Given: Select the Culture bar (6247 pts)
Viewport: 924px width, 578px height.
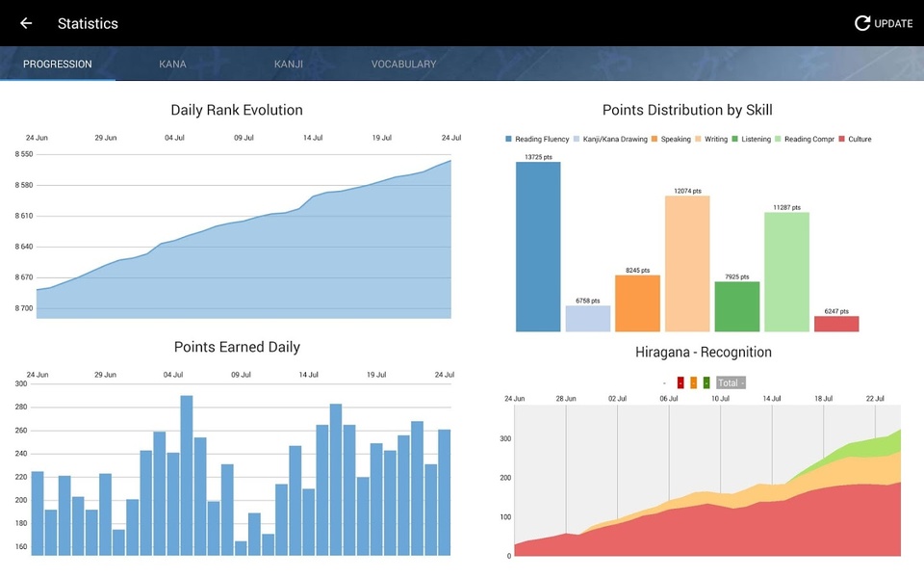Looking at the screenshot, I should (836, 324).
